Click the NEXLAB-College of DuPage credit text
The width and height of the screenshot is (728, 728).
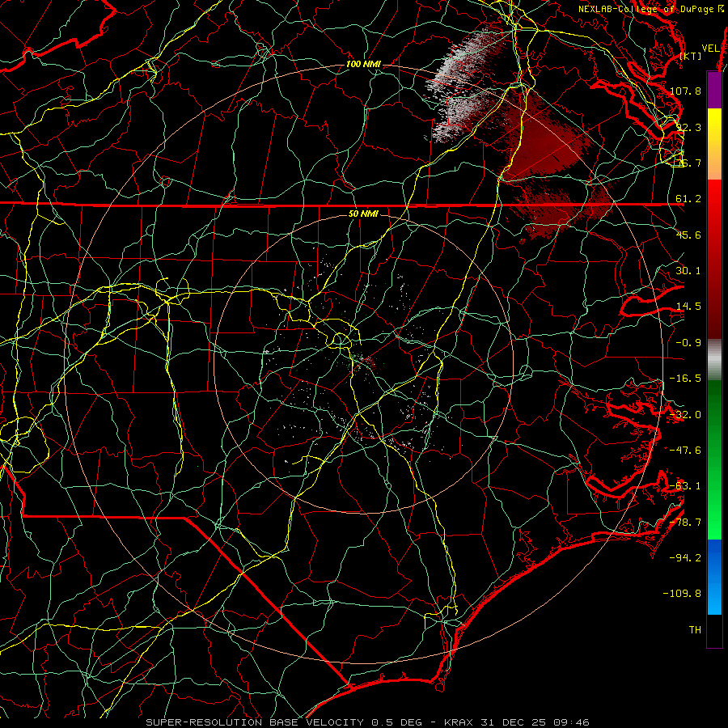(651, 9)
